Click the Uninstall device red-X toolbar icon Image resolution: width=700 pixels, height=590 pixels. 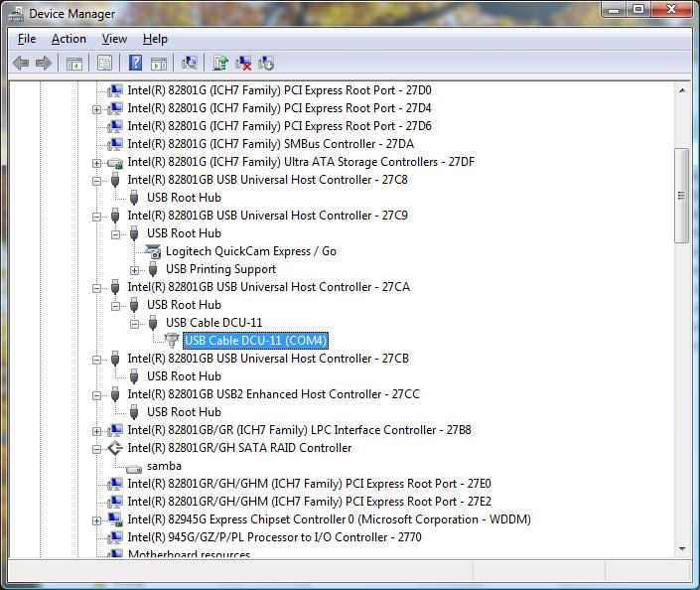tap(243, 63)
